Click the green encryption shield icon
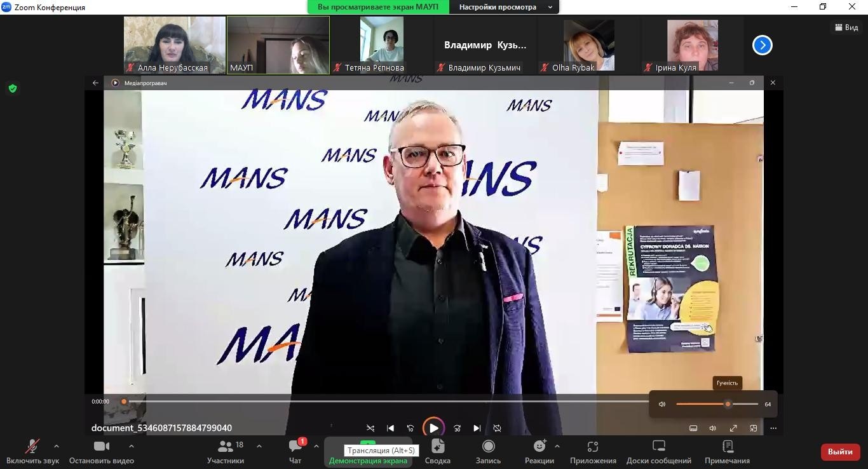The height and width of the screenshot is (469, 868). pos(12,88)
